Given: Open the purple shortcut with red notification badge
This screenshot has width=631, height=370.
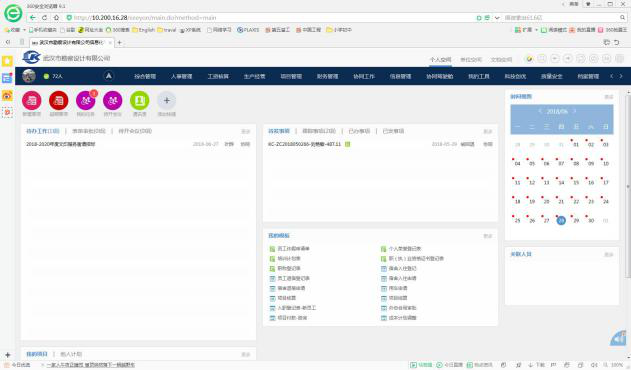Looking at the screenshot, I should coord(86,101).
